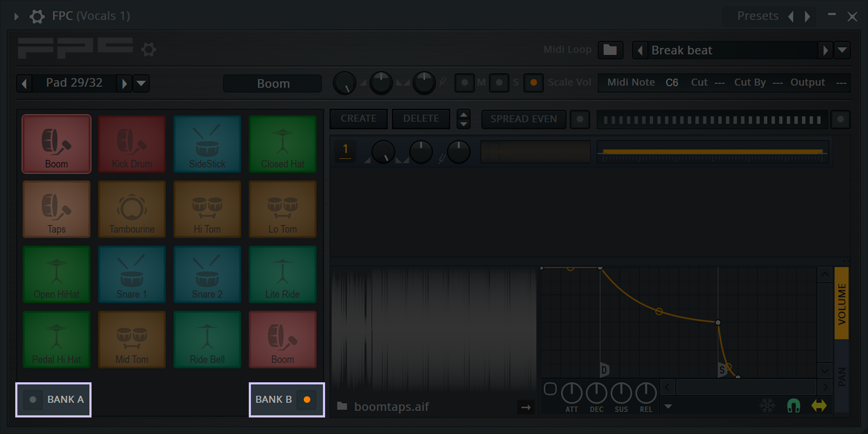Switch to BANK A
The image size is (868, 434).
point(53,400)
